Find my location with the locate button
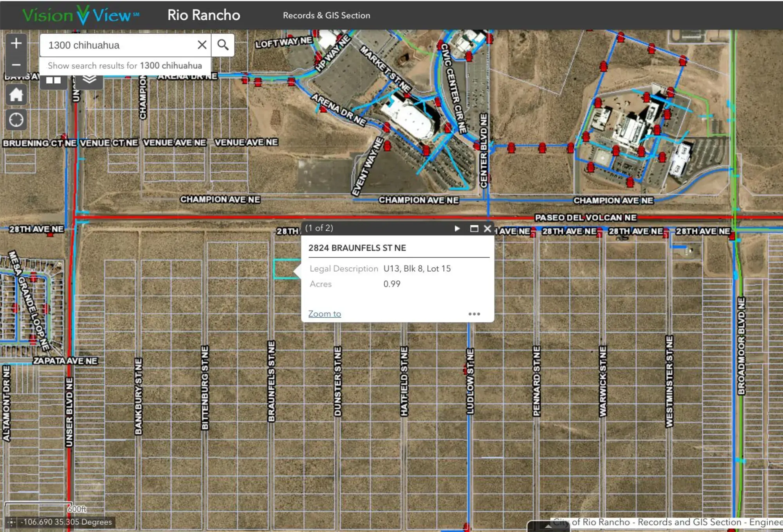783x532 pixels. pyautogui.click(x=16, y=120)
